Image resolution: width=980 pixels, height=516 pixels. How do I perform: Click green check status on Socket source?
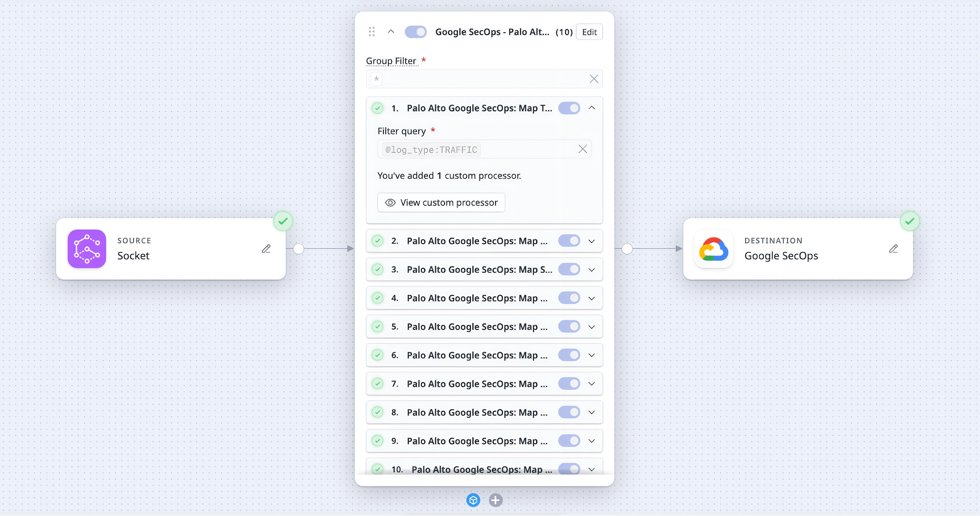click(x=283, y=221)
